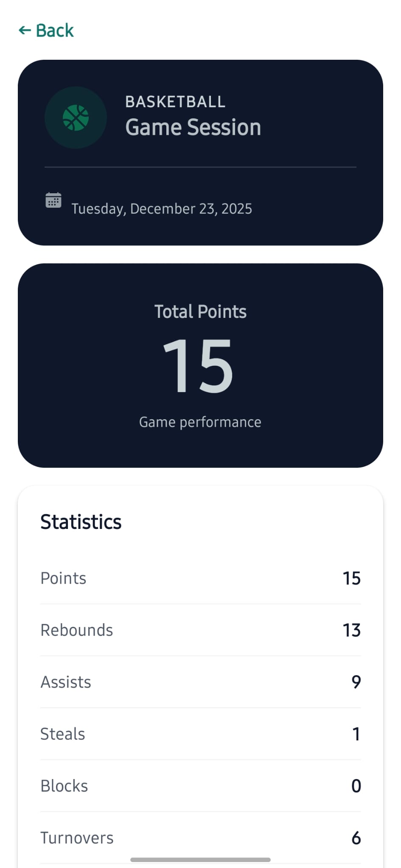This screenshot has width=401, height=868.
Task: Click the Turnovers statistic row
Action: [x=200, y=838]
